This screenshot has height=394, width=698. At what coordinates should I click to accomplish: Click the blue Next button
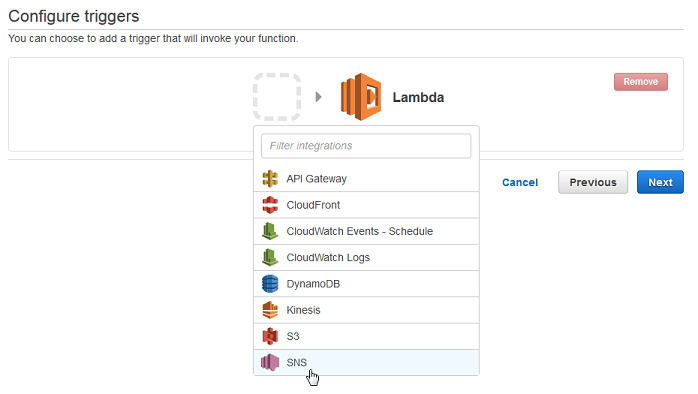pos(660,182)
